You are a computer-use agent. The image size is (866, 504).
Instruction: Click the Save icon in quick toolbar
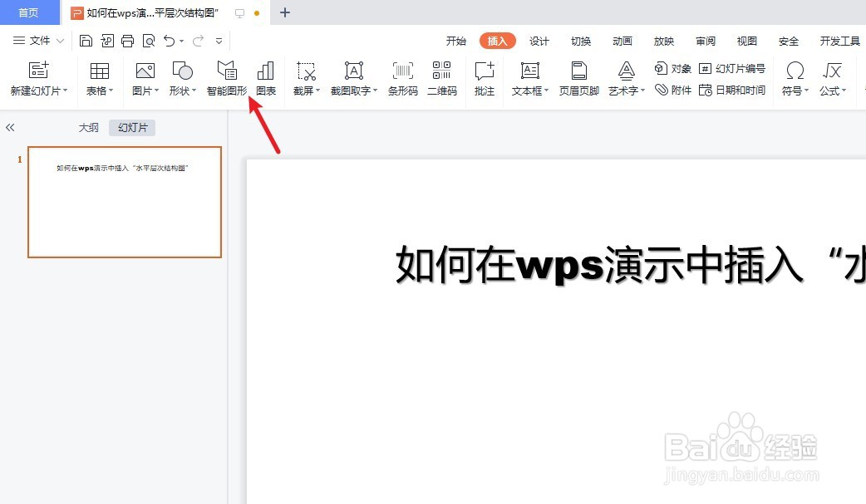(x=86, y=41)
